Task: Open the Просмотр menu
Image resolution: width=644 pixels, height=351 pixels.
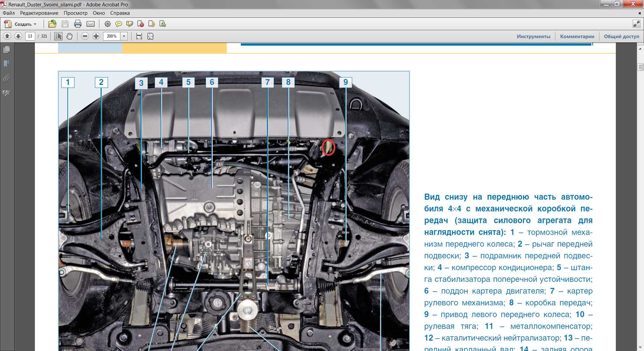Action: [75, 13]
